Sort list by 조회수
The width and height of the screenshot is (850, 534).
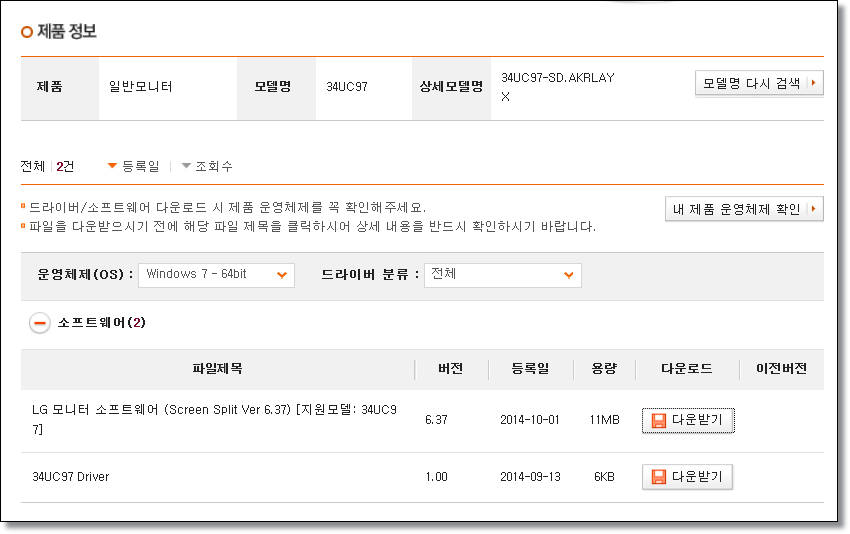207,166
